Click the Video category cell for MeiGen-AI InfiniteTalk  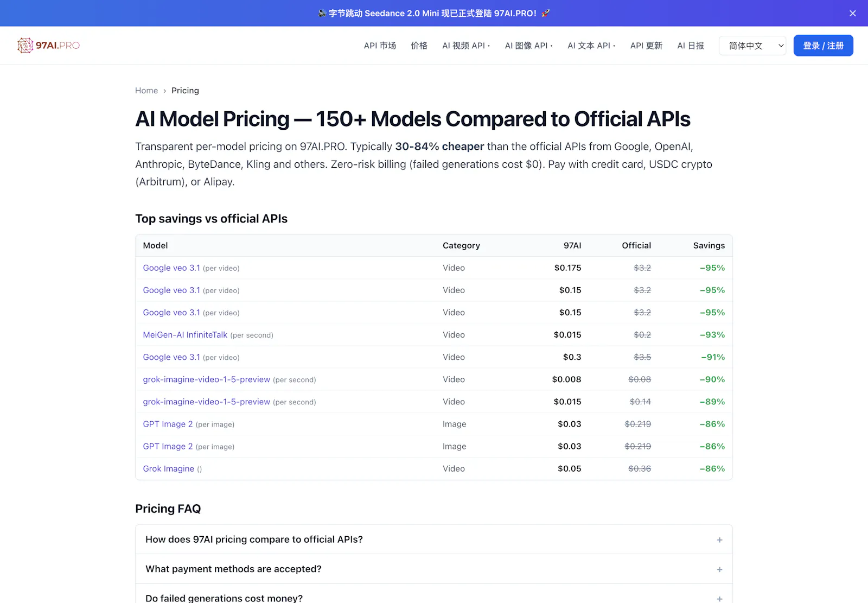pyautogui.click(x=454, y=335)
